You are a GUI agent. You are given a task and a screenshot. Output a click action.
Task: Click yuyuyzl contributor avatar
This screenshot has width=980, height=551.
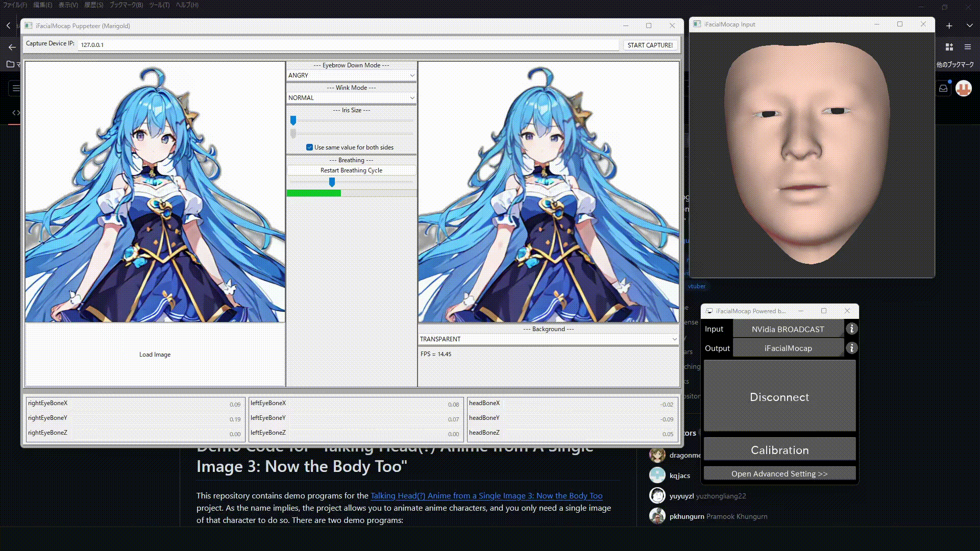pyautogui.click(x=657, y=495)
